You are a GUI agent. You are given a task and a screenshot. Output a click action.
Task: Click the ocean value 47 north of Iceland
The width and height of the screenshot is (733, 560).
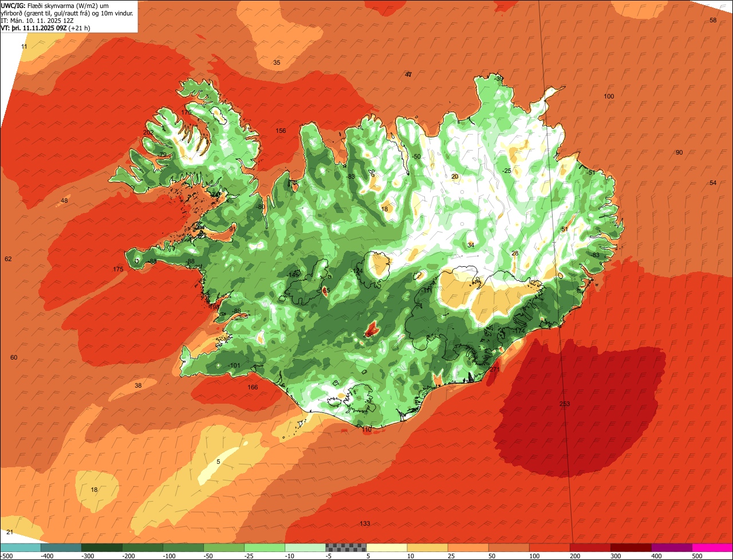coord(408,75)
